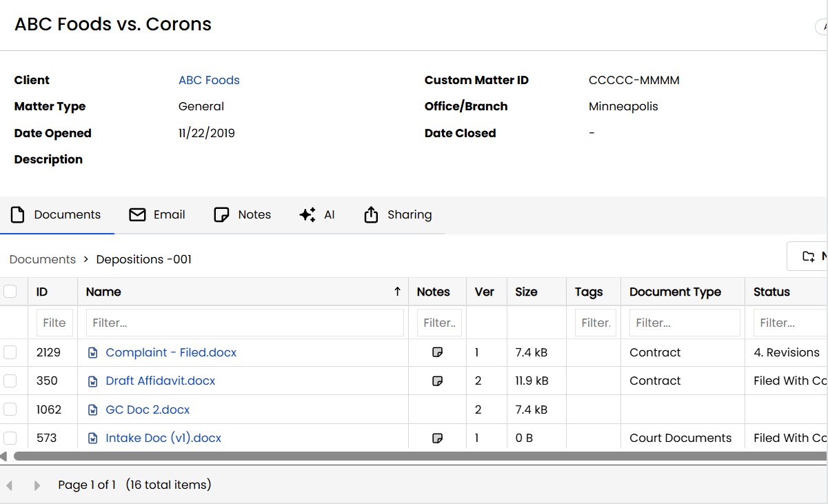Click Word file icon beside Intake Doc (v1).docx
828x504 pixels.
[x=93, y=438]
